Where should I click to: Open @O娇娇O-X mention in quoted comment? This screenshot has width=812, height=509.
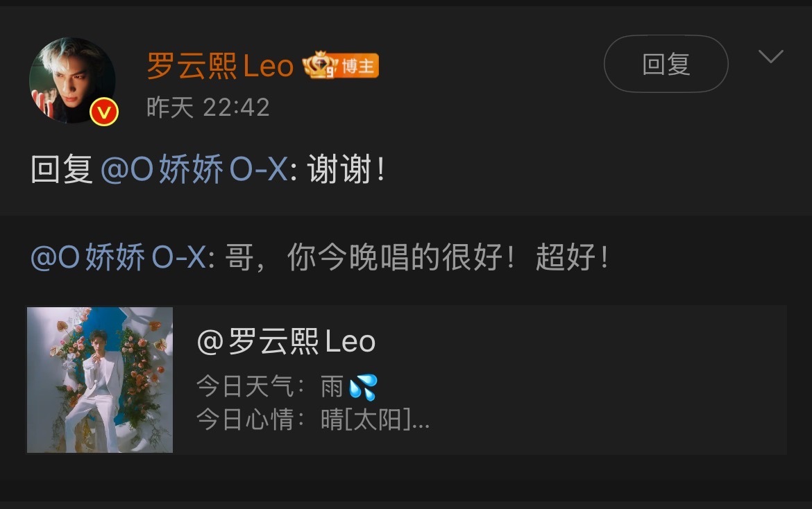click(119, 257)
